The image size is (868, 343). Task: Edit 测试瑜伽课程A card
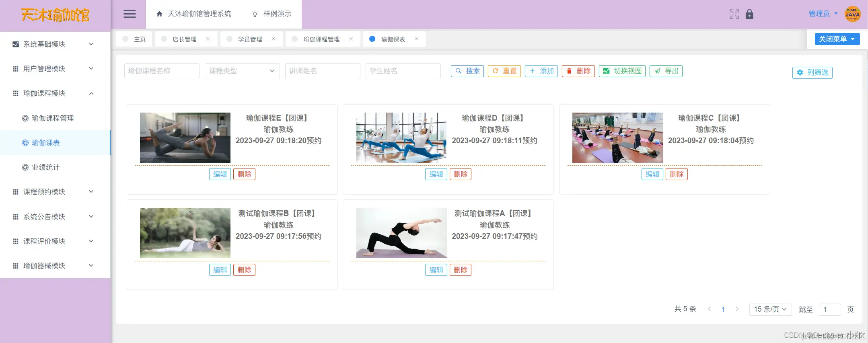(436, 270)
